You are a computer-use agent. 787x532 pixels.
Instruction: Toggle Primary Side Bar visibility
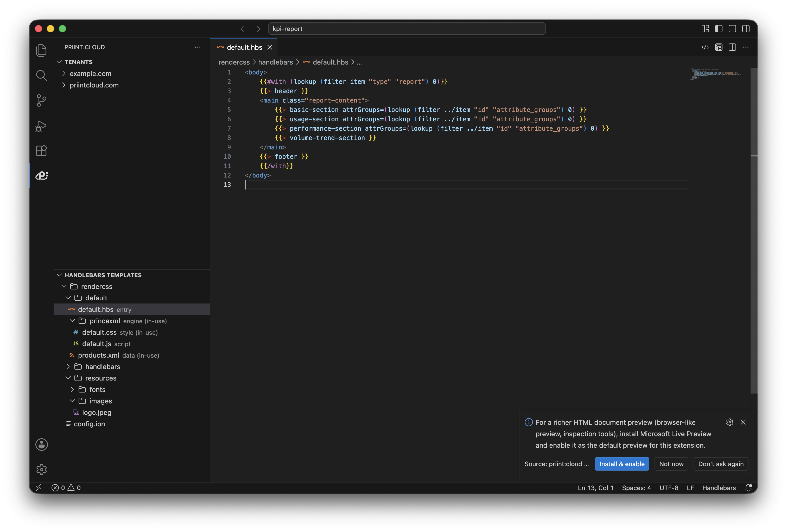[719, 29]
